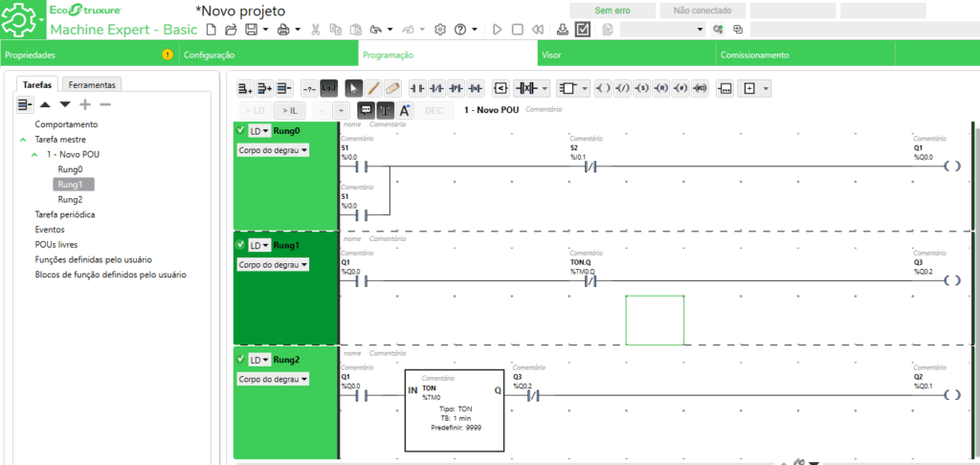Insert a normally open contact
The width and height of the screenshot is (980, 465).
(417, 89)
